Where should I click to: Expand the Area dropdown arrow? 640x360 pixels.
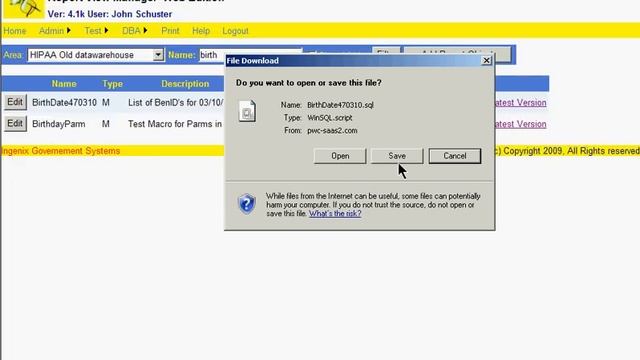[158, 55]
